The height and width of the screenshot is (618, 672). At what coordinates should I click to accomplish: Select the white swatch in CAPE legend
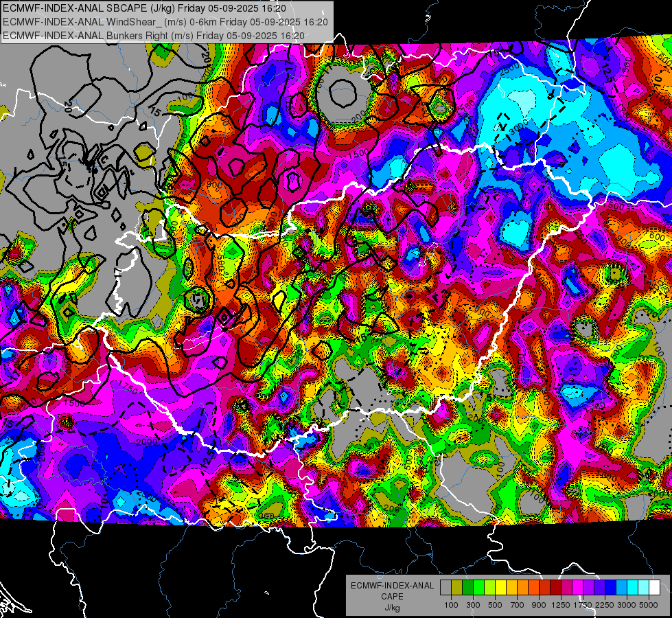[654, 588]
